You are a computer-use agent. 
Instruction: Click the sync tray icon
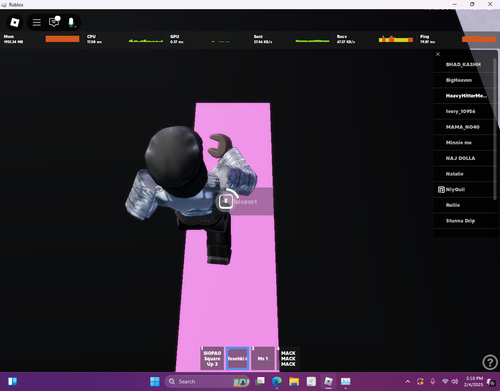420,381
